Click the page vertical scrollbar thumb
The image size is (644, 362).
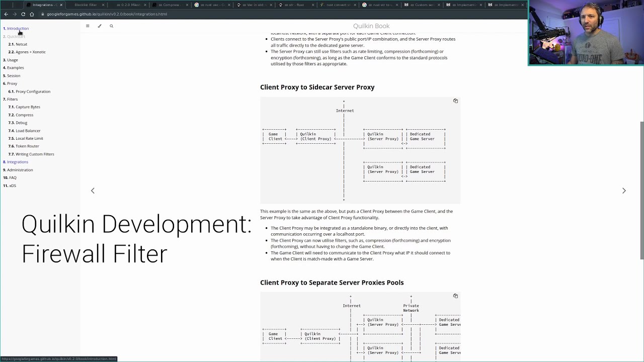tap(641, 190)
